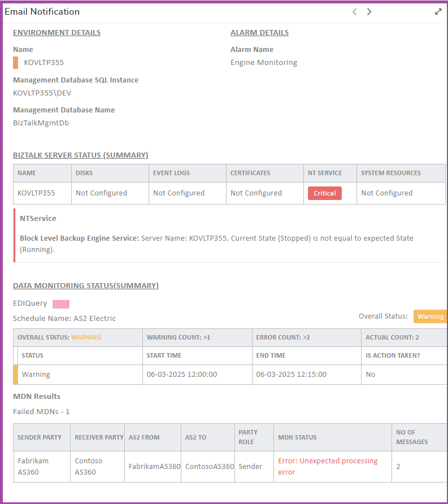Image resolution: width=448 pixels, height=504 pixels.
Task: Click the Not Configured cell under Event Logs
Action: click(x=188, y=193)
